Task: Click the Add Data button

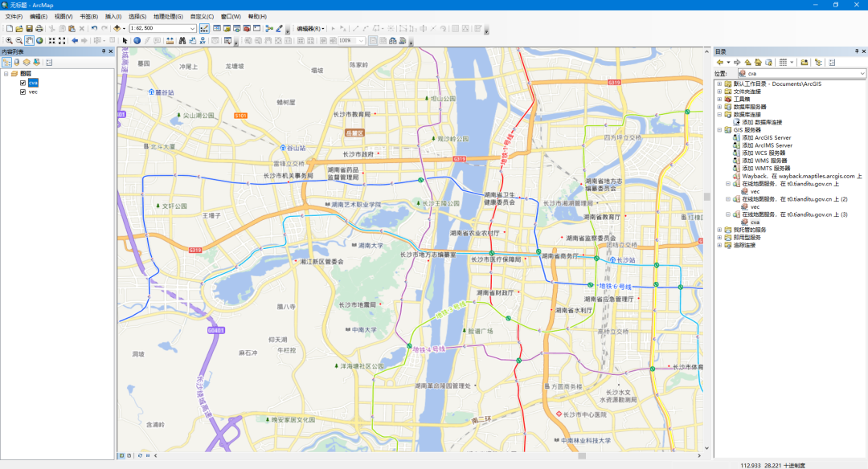Action: 117,28
